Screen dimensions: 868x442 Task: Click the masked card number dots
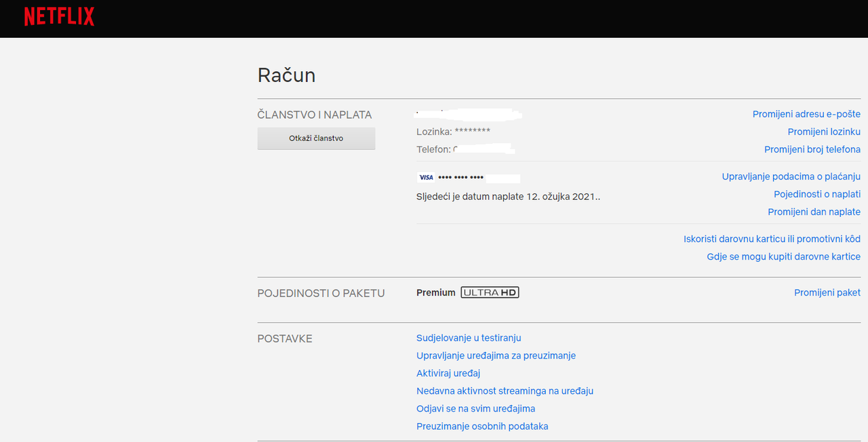(461, 178)
